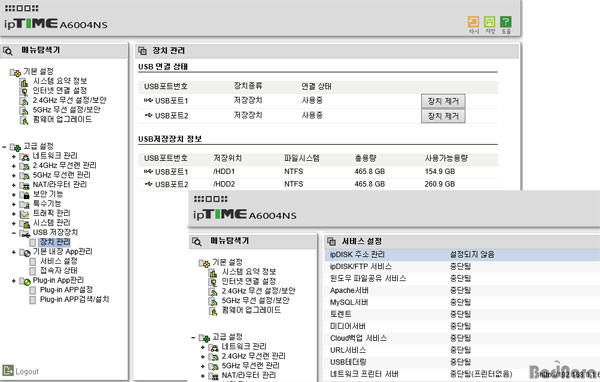Click the 5GHz 무선 설정/보안 icon in back window
This screenshot has height=382, width=600.
24,110
